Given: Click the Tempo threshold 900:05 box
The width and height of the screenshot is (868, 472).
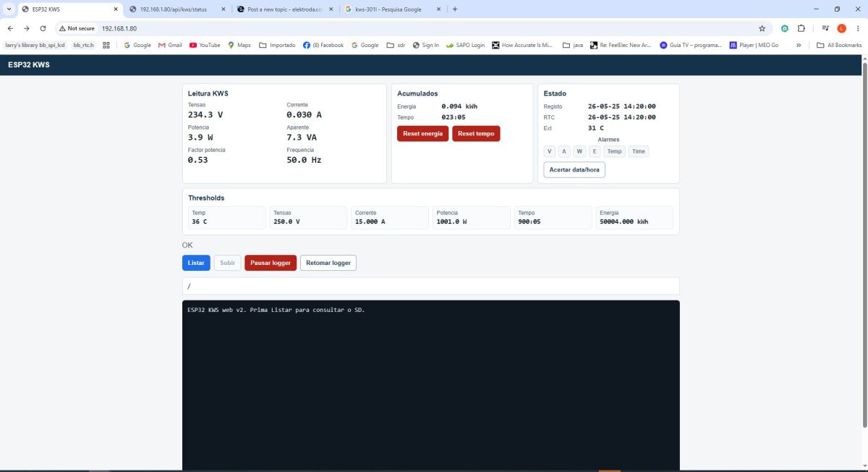Looking at the screenshot, I should coord(553,218).
